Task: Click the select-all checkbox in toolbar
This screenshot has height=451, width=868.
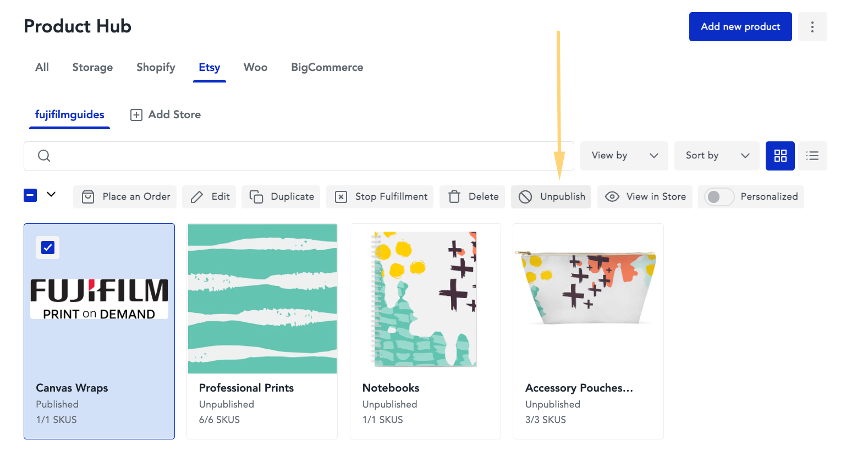Action: tap(30, 195)
